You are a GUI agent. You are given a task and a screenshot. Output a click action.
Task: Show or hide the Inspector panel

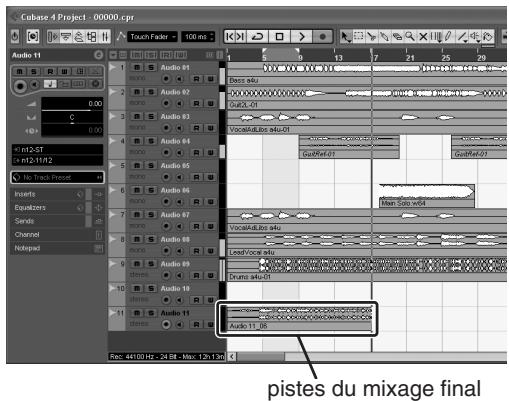[53, 36]
